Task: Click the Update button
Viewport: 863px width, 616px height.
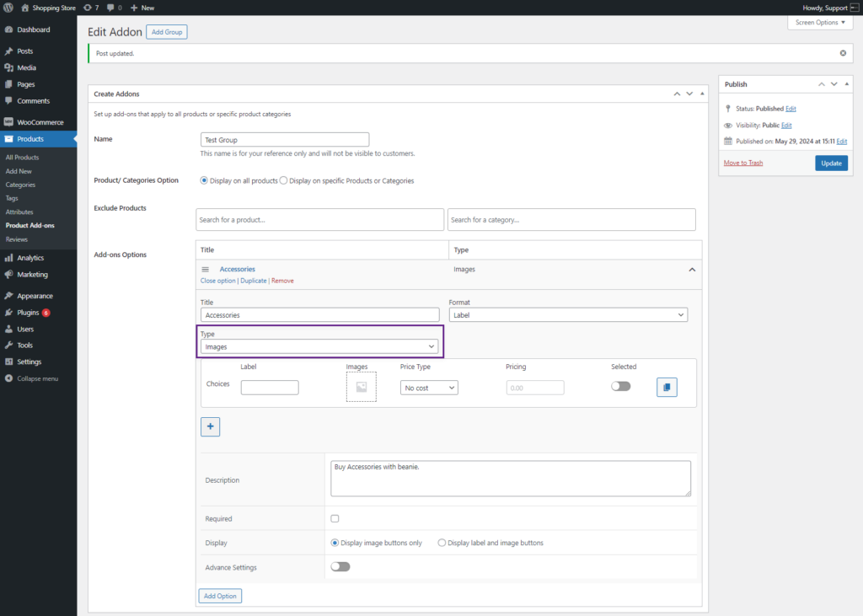Action: 831,163
